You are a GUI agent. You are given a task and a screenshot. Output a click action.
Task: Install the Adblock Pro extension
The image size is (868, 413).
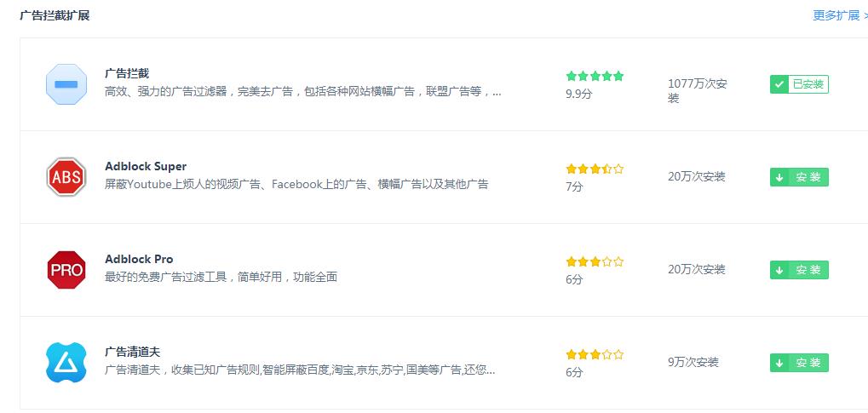799,270
